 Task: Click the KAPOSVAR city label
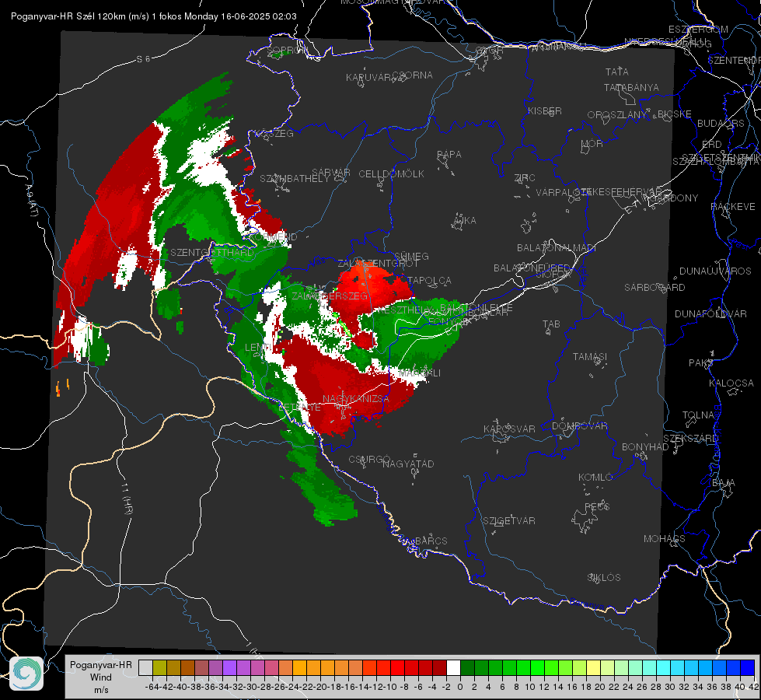point(509,429)
